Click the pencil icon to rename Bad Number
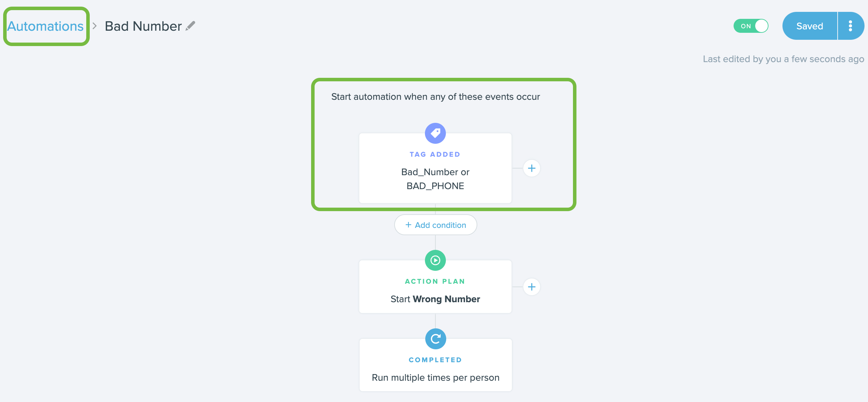This screenshot has height=402, width=868. tap(190, 26)
